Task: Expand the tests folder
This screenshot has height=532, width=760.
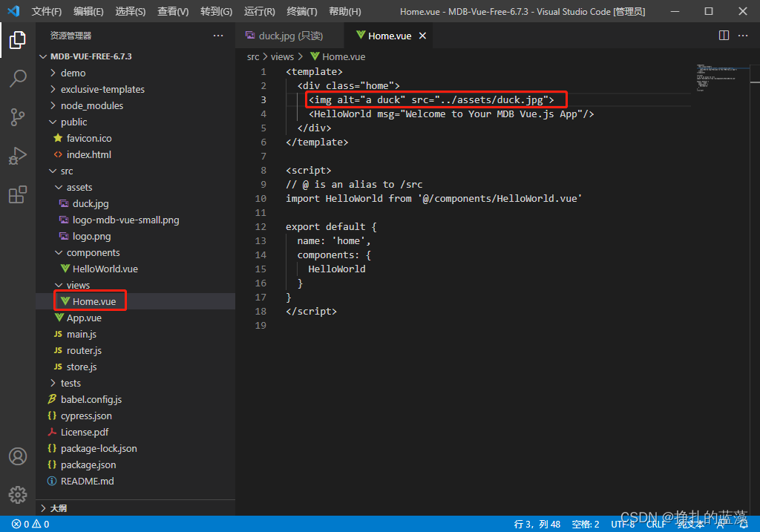Action: [71, 384]
